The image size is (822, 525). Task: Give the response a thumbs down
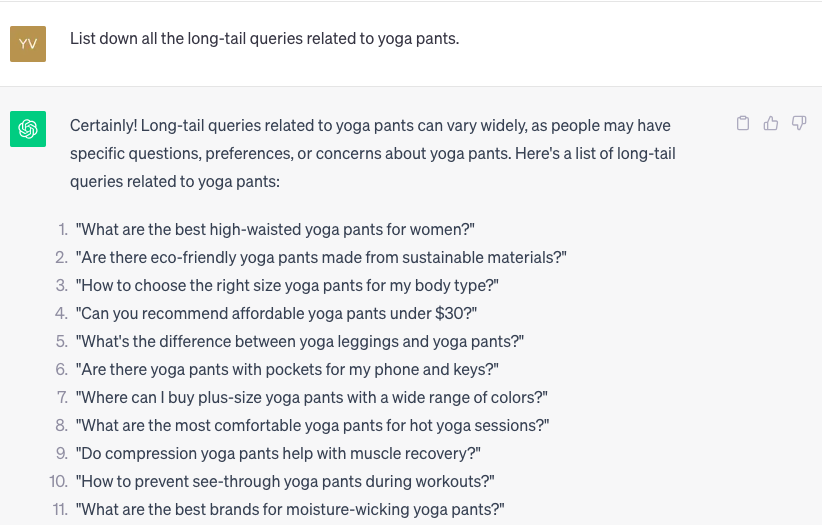(799, 123)
